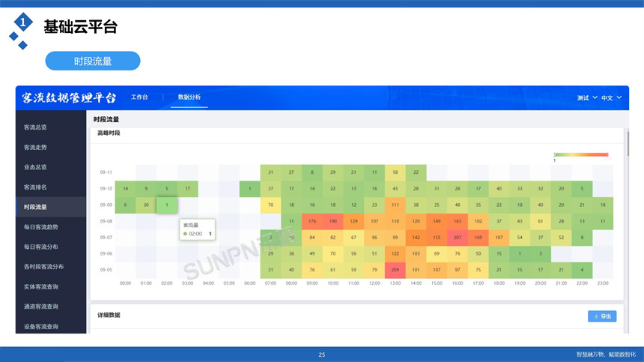644x362 pixels.
Task: Switch to the 工作台 tab
Action: (x=139, y=97)
